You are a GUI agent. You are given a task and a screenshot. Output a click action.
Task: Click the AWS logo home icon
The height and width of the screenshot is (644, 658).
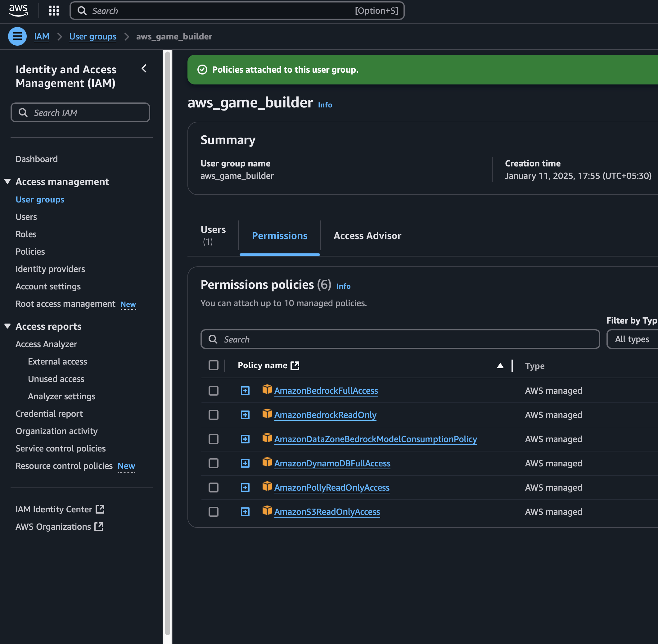click(x=18, y=11)
